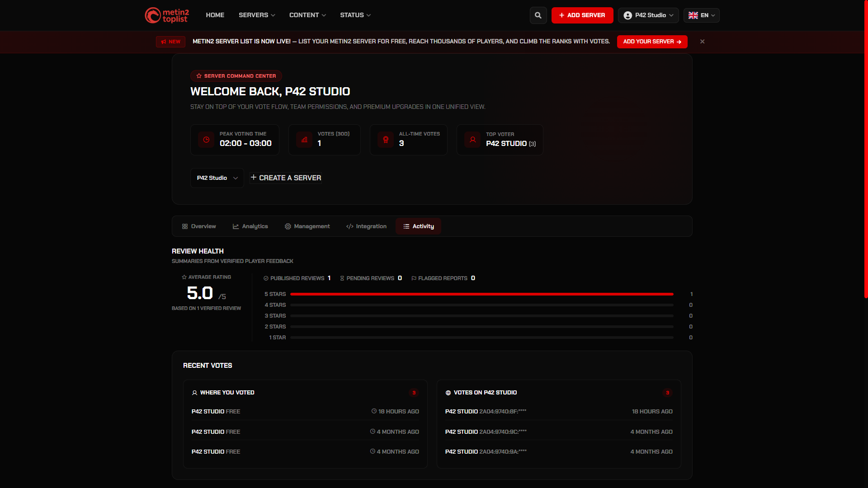Click Add Your Server in banner
This screenshot has width=868, height=488.
point(652,42)
